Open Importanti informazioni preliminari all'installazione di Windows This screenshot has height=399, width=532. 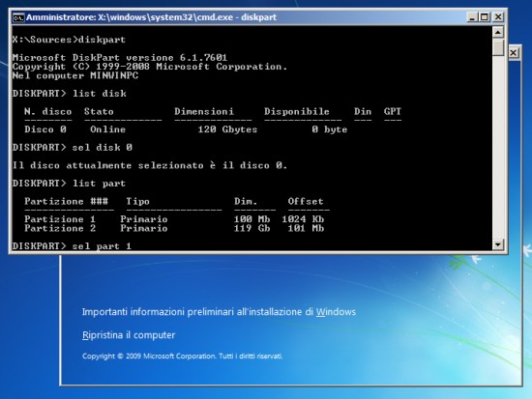tap(219, 312)
